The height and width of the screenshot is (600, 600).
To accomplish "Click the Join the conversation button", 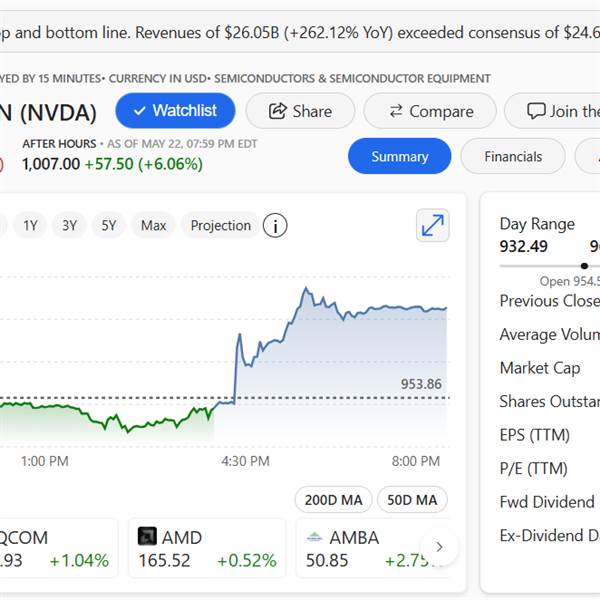I will 553,111.
